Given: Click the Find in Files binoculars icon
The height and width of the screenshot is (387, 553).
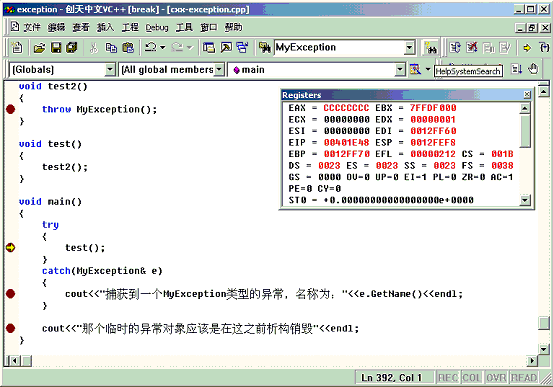Looking at the screenshot, I should click(265, 47).
